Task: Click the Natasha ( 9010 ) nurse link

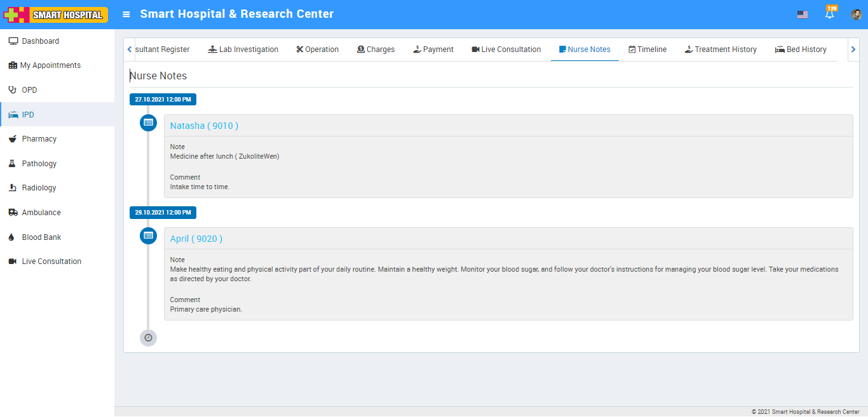Action: pos(204,126)
